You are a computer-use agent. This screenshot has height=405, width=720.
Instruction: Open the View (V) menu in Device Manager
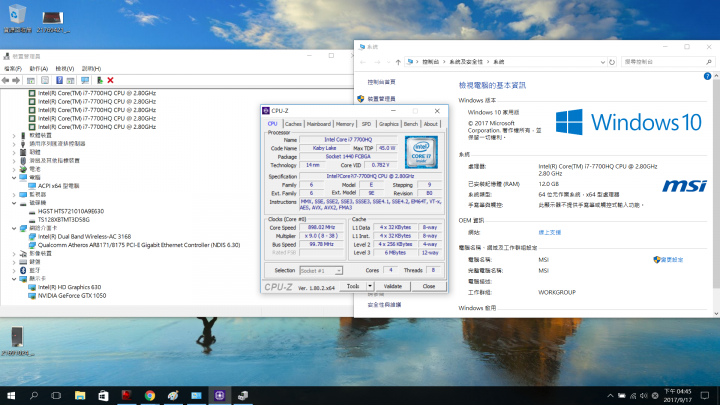coord(65,68)
